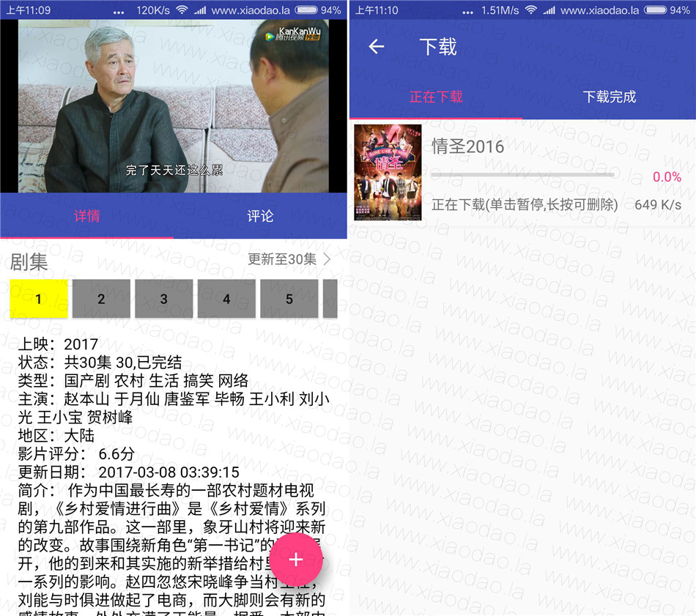
Task: Select episode 5 button
Action: pos(289,299)
